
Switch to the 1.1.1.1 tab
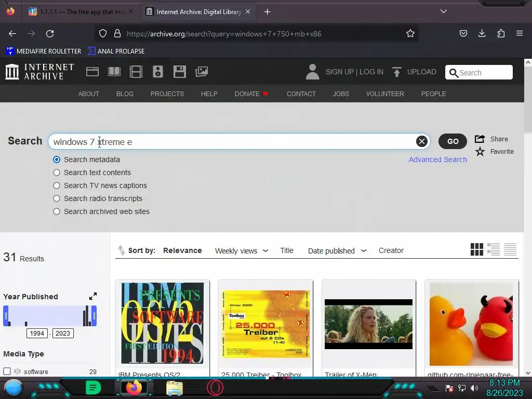coord(81,12)
